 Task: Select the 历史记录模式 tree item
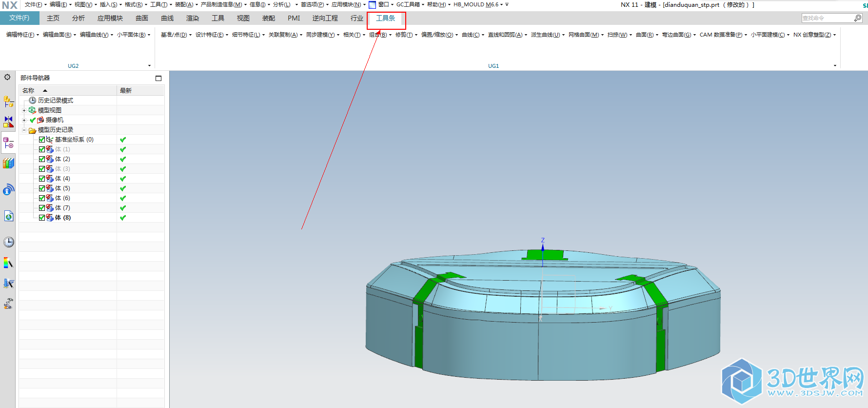55,101
